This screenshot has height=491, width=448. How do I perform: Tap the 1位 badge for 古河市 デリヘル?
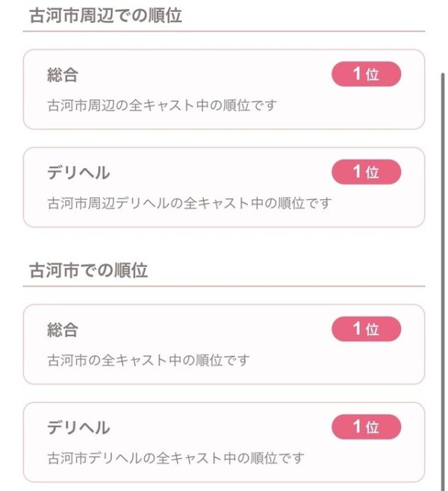pos(366,427)
